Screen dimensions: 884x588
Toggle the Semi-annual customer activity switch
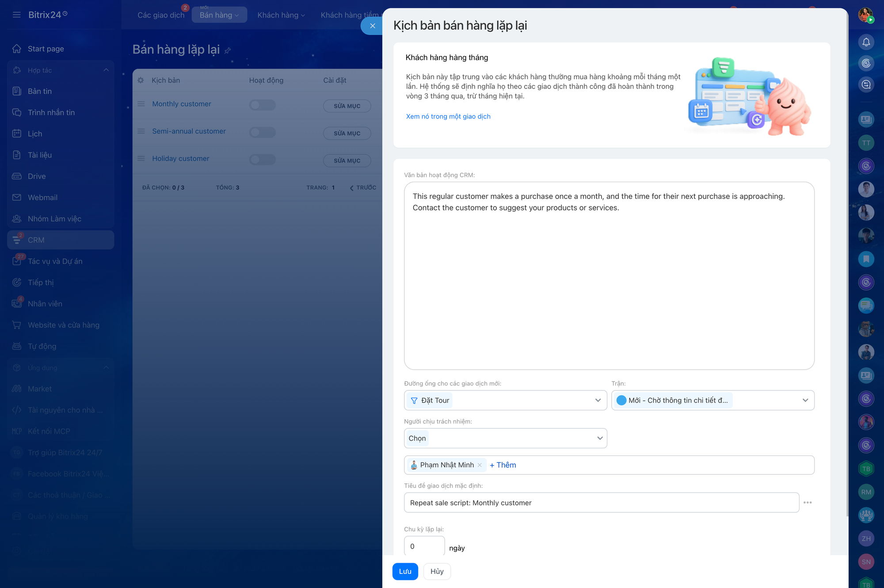coord(262,132)
